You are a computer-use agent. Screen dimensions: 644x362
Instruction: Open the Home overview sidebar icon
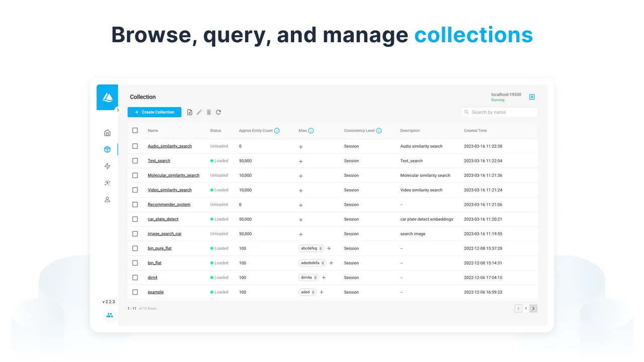(107, 133)
